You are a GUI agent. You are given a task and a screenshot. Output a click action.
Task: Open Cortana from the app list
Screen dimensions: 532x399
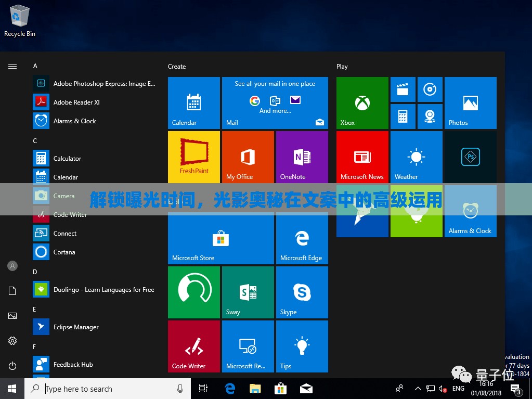tap(94, 252)
